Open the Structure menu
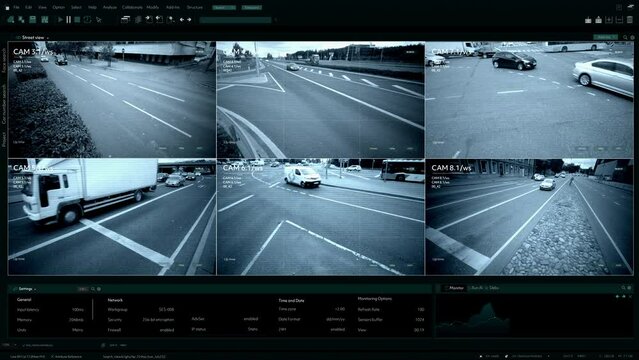The width and height of the screenshot is (639, 360). tap(194, 7)
